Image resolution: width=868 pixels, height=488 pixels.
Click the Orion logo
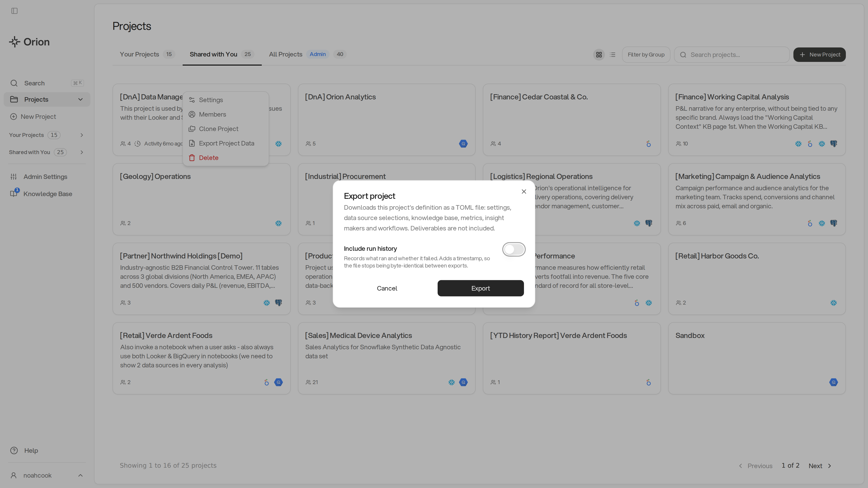(29, 42)
